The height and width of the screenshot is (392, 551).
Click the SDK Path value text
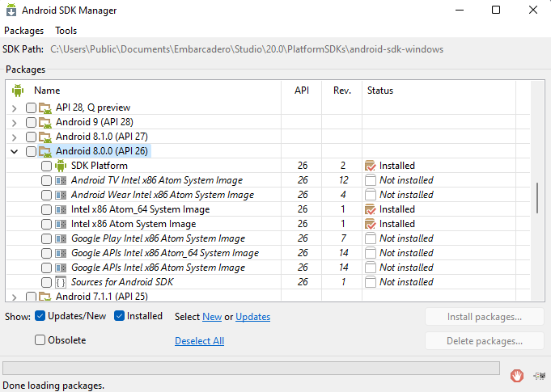247,49
